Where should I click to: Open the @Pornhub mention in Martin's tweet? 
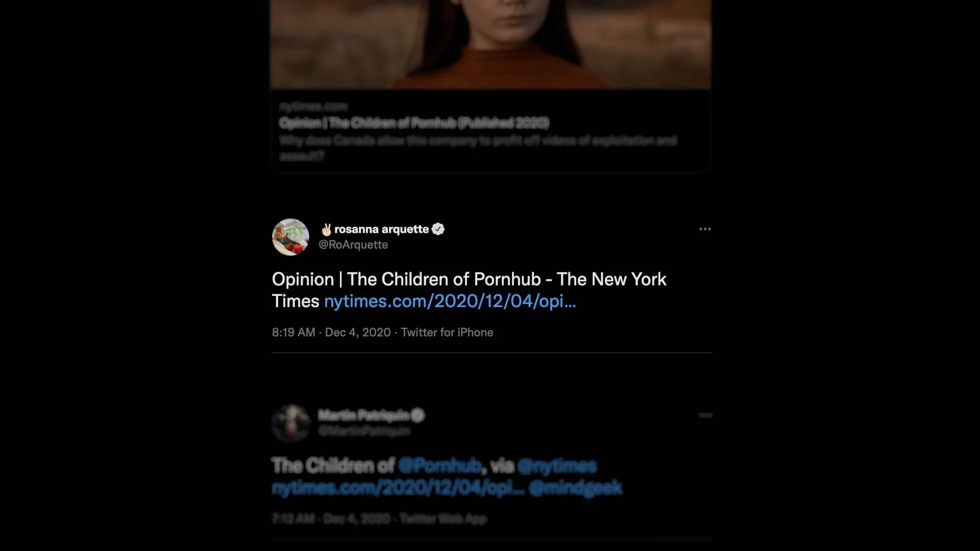pyautogui.click(x=439, y=466)
